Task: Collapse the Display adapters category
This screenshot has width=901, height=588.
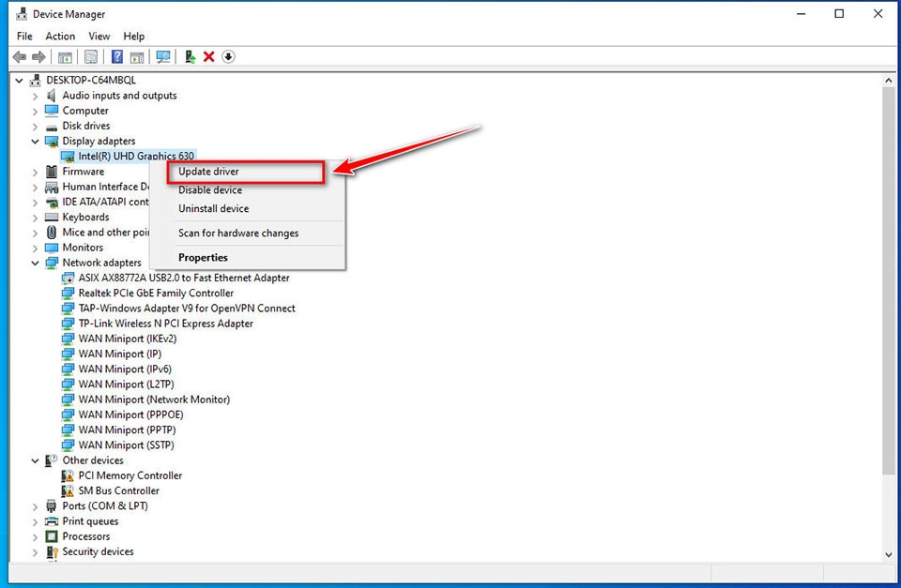Action: click(x=35, y=141)
